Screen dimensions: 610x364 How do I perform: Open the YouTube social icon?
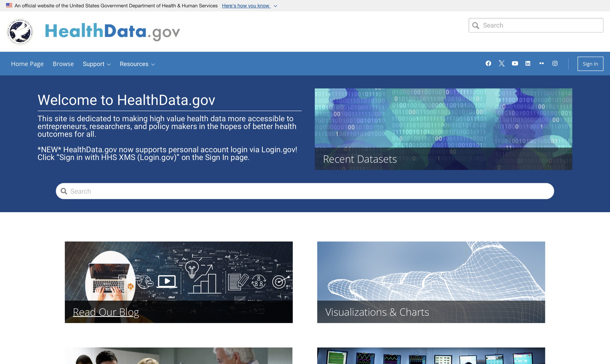[515, 64]
